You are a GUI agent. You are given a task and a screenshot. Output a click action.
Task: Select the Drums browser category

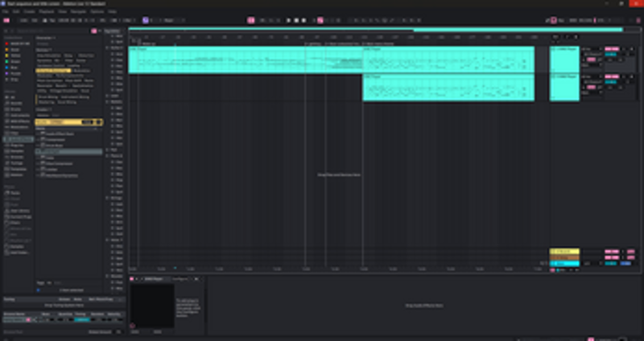tap(15, 109)
